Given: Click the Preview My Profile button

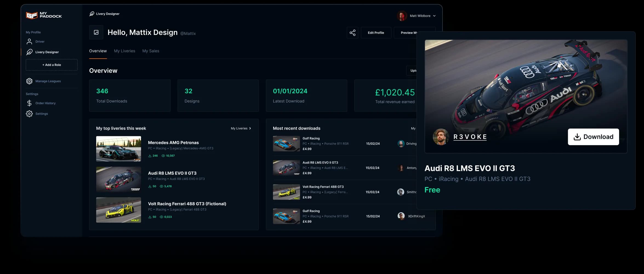Looking at the screenshot, I should tap(410, 33).
